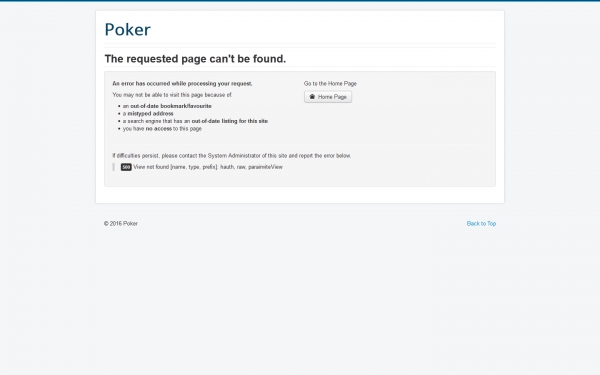Click the 'mistyped address' list item

pos(148,114)
